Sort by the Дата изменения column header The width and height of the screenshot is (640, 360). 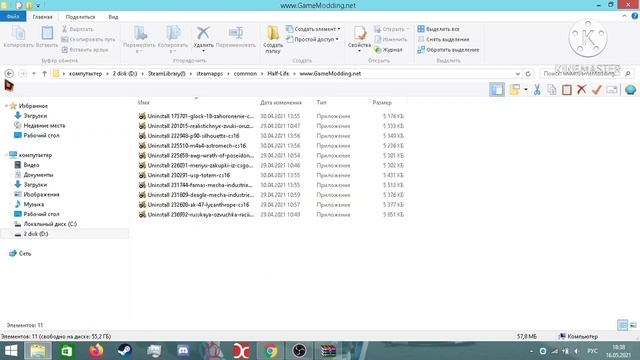coord(281,103)
